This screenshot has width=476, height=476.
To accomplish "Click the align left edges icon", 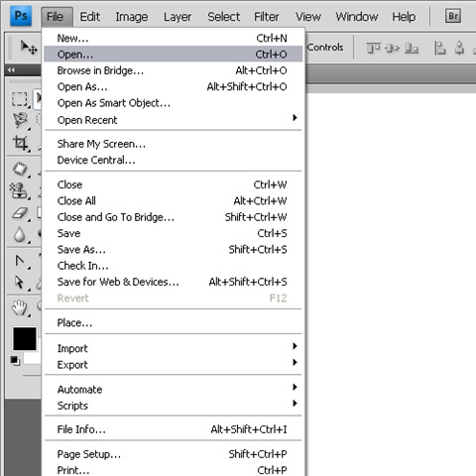I will tap(439, 48).
